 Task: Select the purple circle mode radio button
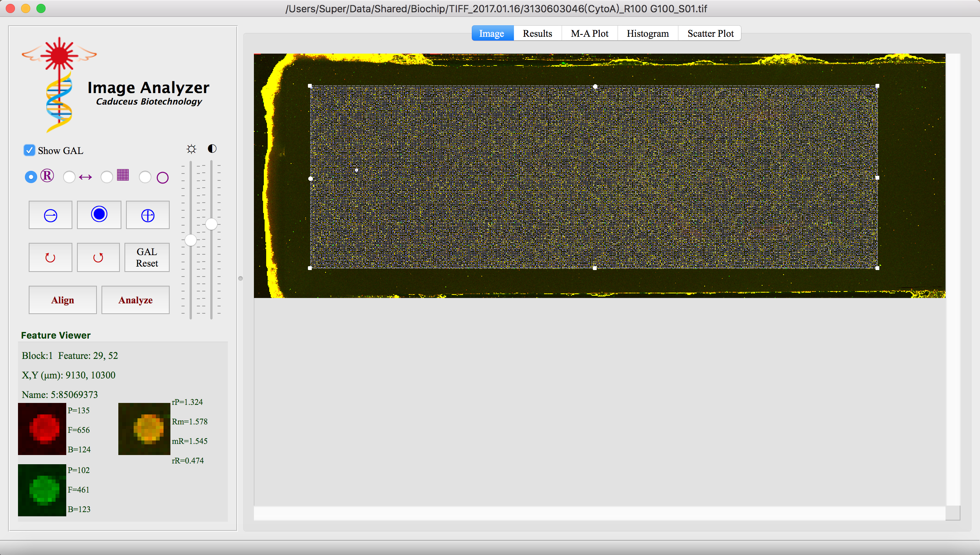(145, 177)
